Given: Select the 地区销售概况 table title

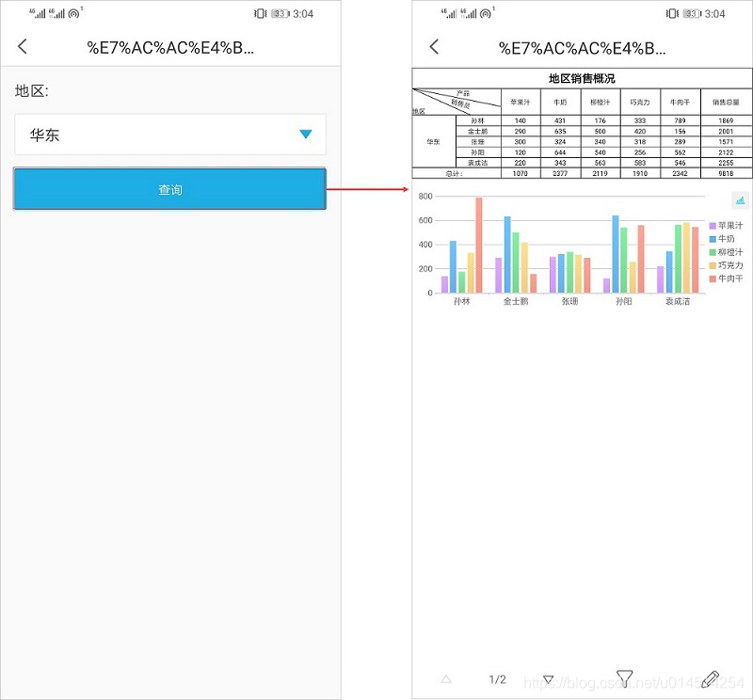Looking at the screenshot, I should [582, 78].
